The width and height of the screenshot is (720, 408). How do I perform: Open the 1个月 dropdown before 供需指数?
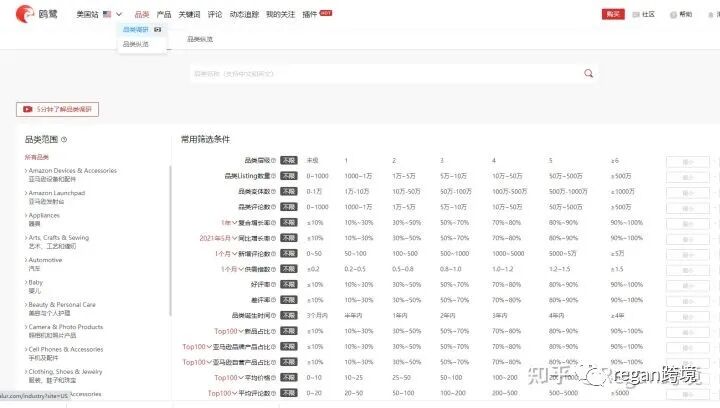232,269
